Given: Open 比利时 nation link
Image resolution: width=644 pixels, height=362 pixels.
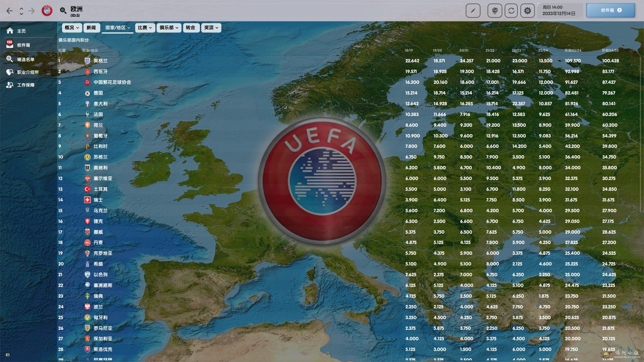Looking at the screenshot, I should tap(100, 146).
